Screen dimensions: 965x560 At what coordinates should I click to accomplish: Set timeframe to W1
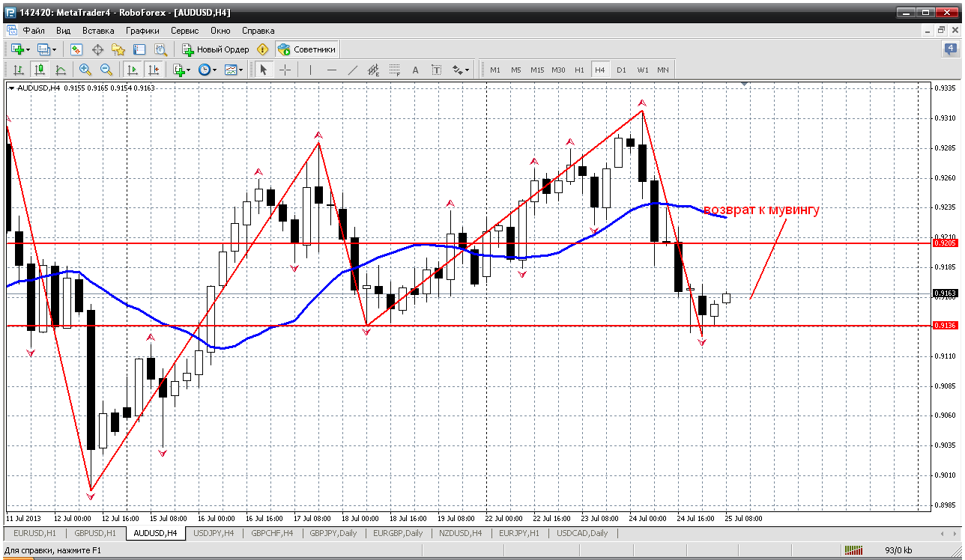click(x=643, y=70)
